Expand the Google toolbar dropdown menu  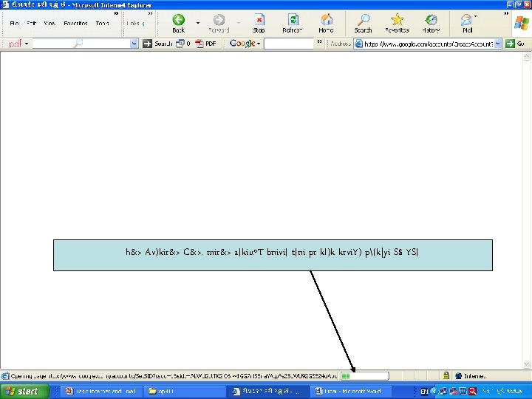(259, 44)
